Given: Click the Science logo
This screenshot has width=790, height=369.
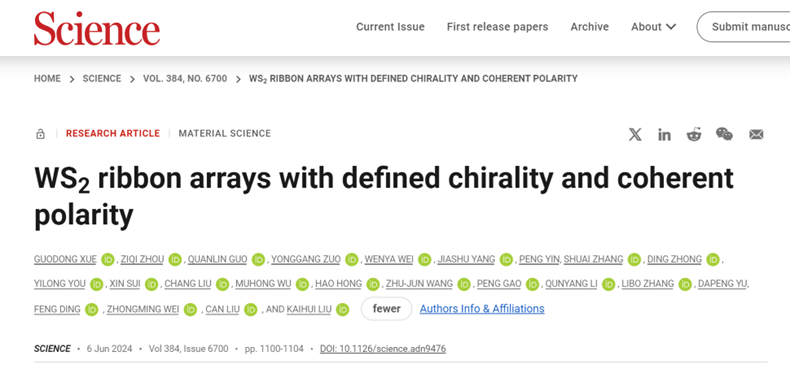Looking at the screenshot, I should point(97,29).
